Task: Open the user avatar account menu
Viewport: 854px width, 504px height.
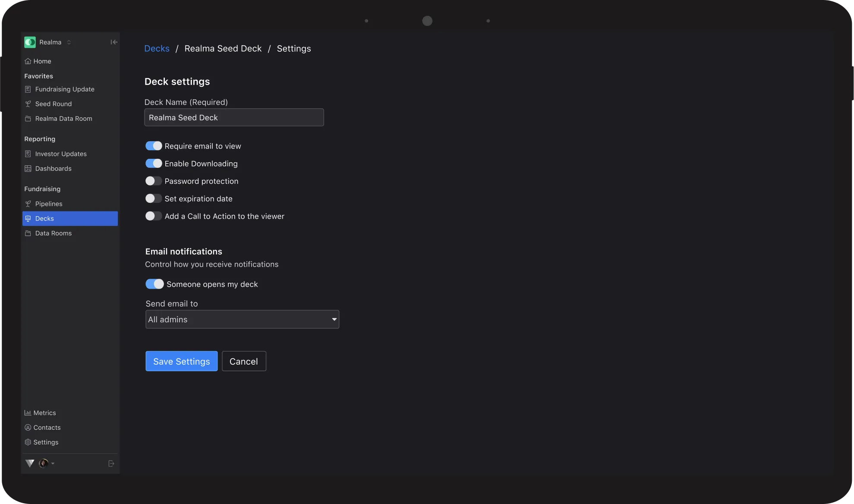Action: 44,463
